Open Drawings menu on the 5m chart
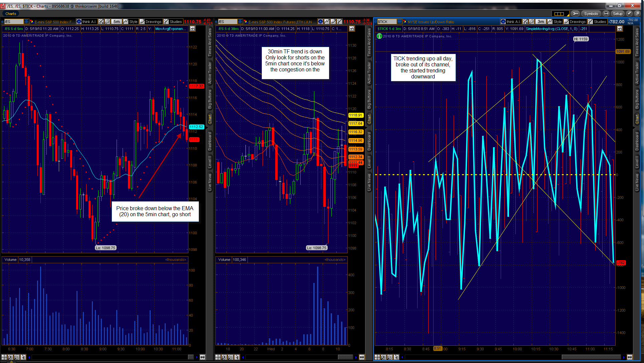This screenshot has width=644, height=363. pos(151,22)
